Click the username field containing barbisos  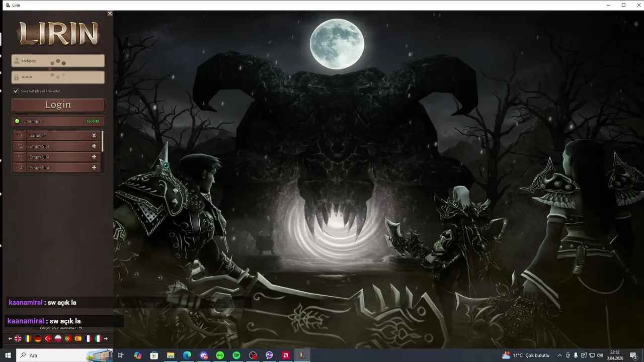pyautogui.click(x=58, y=61)
